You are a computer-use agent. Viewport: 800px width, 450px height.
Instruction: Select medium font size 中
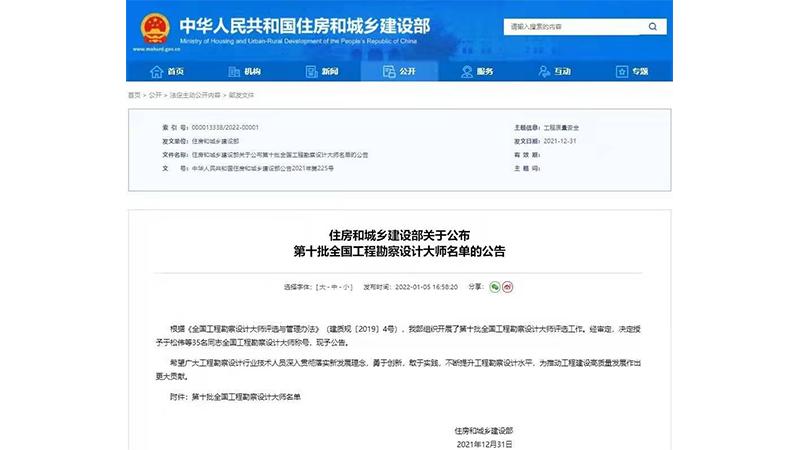point(334,287)
